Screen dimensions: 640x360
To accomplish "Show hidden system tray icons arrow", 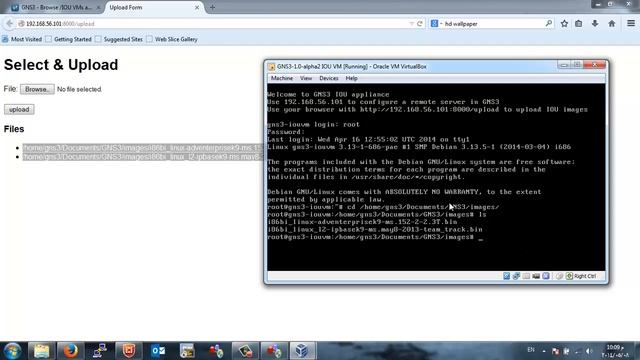I will coord(544,351).
